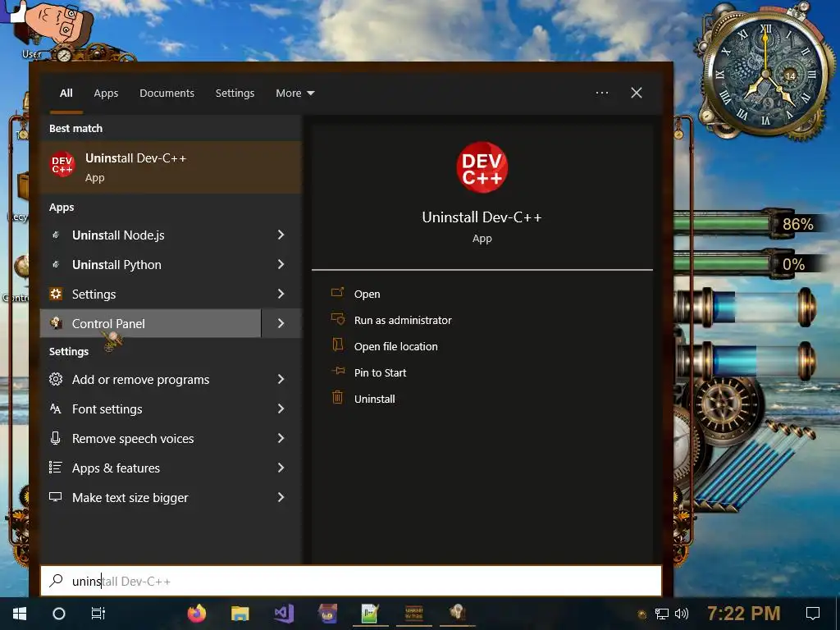Open Task View on the taskbar
The height and width of the screenshot is (630, 840).
pos(98,614)
